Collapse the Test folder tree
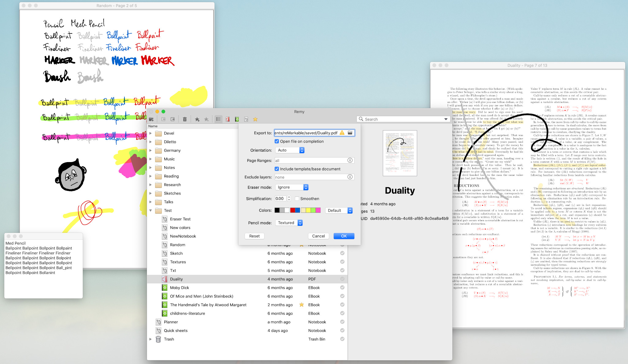The image size is (628, 364). pyautogui.click(x=150, y=210)
